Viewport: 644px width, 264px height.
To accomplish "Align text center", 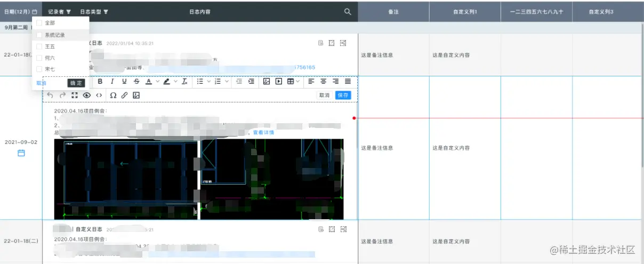I will [324, 82].
